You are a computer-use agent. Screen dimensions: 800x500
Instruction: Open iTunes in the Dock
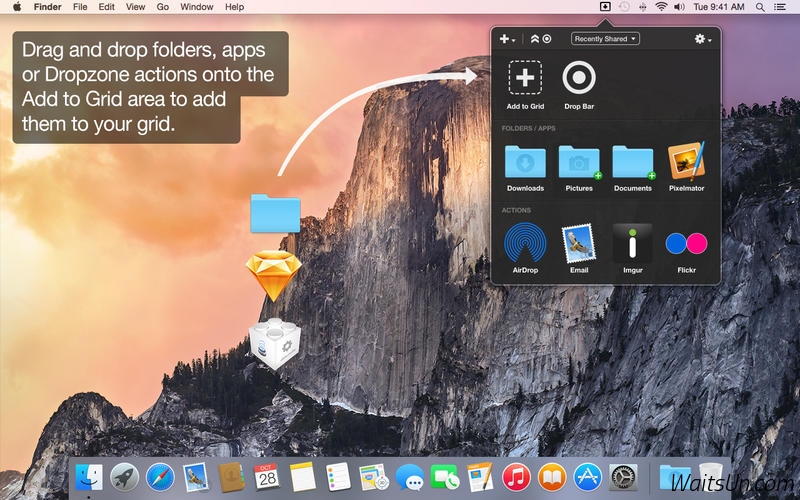[x=516, y=478]
